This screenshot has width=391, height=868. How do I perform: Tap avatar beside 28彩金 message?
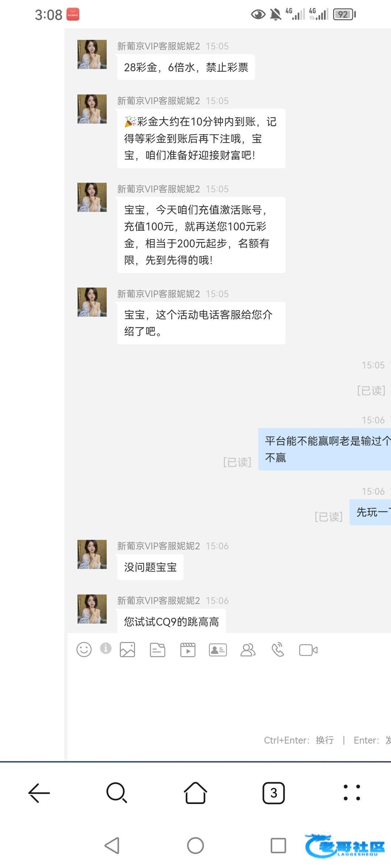click(x=92, y=54)
